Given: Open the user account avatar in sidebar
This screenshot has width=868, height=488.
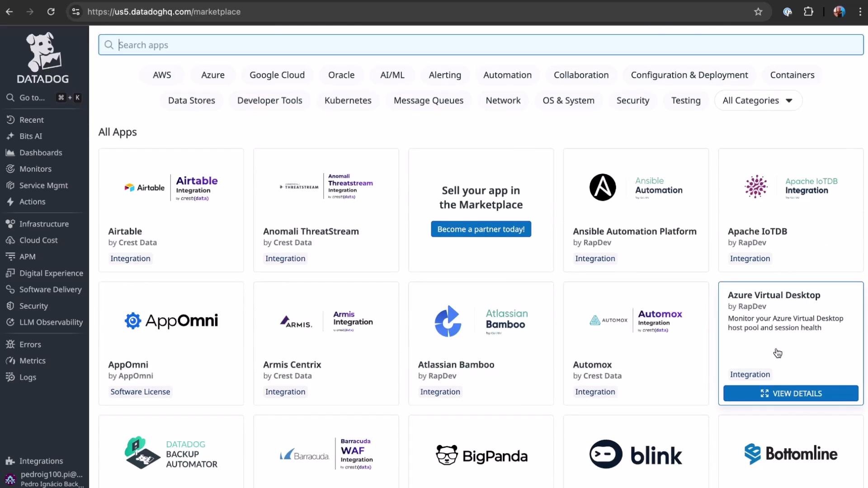Looking at the screenshot, I should [x=10, y=479].
